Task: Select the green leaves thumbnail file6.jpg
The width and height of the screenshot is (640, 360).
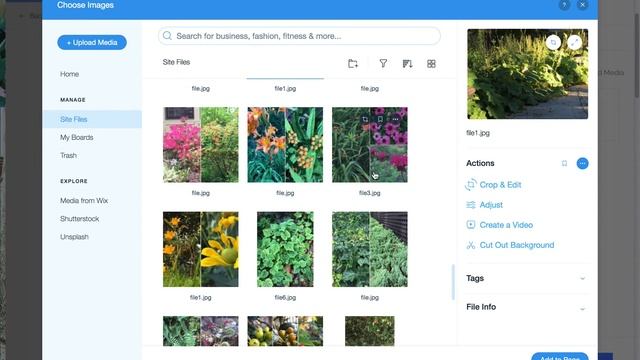Action: (x=285, y=249)
